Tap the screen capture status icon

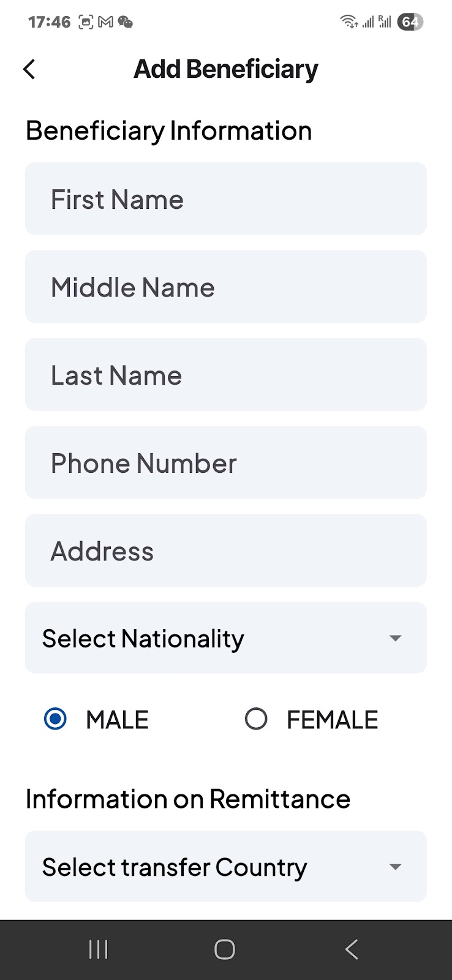pyautogui.click(x=86, y=22)
